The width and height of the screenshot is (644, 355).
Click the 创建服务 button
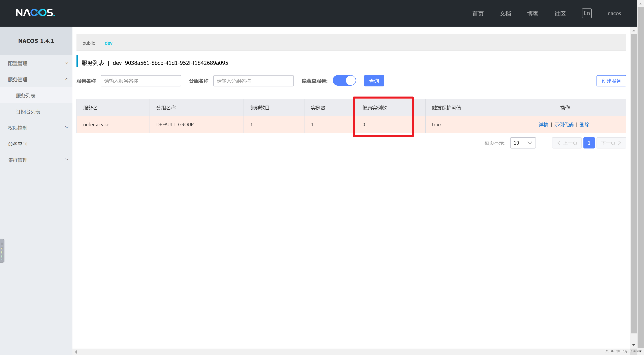pyautogui.click(x=611, y=81)
